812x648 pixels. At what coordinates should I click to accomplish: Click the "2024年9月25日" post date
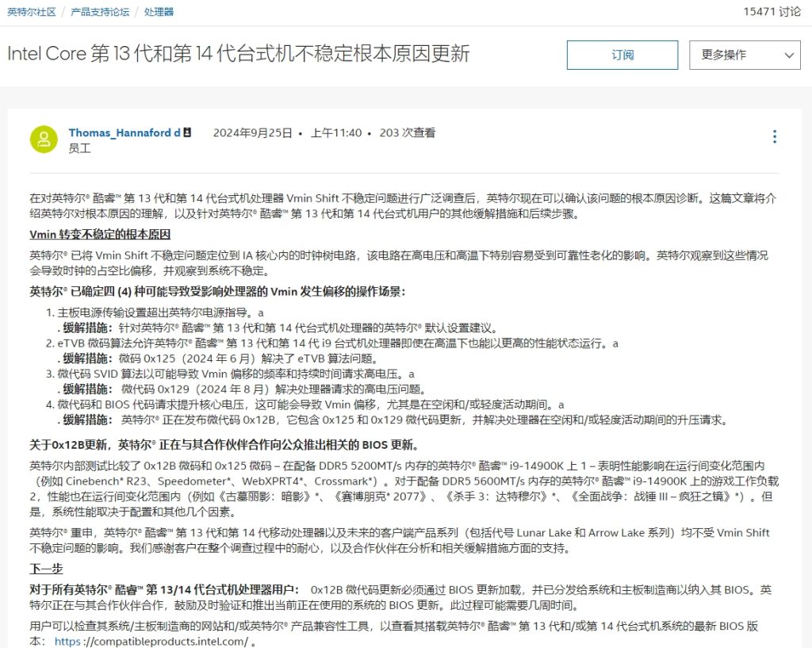point(253,132)
